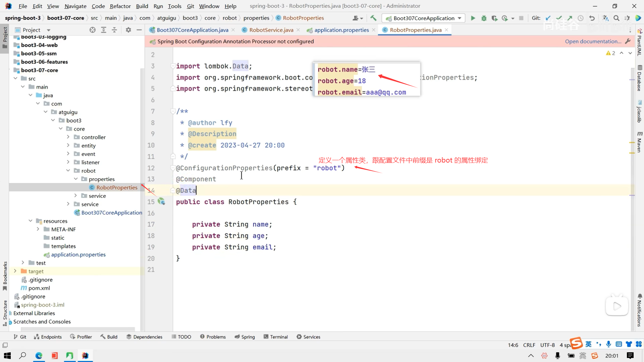Click Select Opened File target icon
644x362 pixels.
(x=93, y=30)
